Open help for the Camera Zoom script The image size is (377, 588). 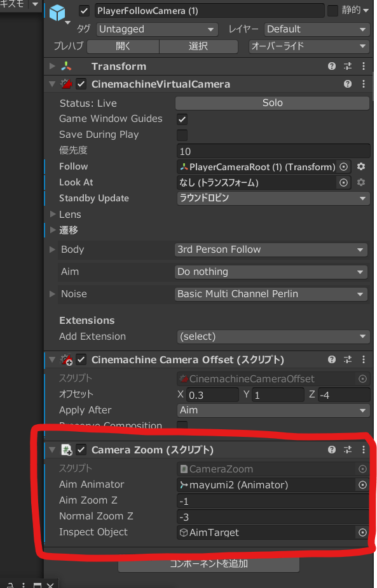[332, 450]
